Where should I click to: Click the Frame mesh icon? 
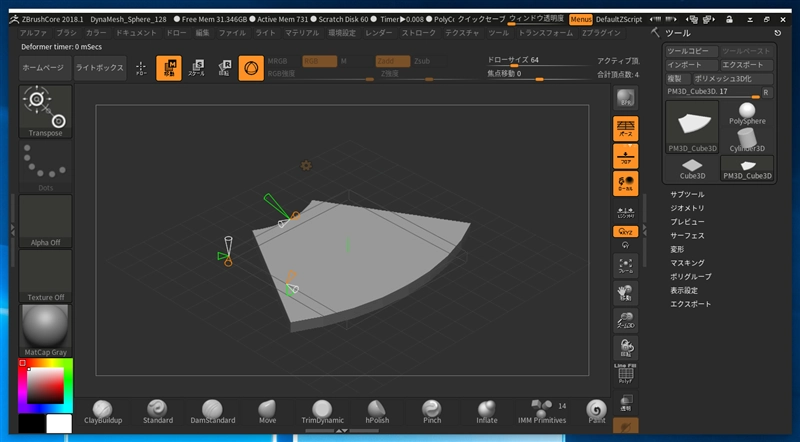pos(626,266)
